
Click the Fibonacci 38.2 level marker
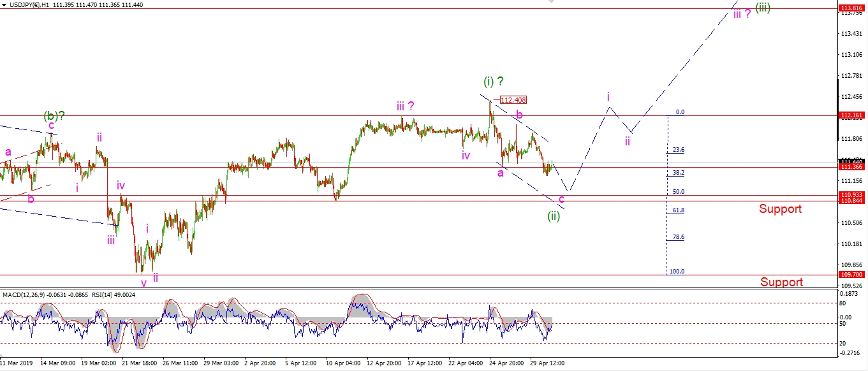pos(679,173)
